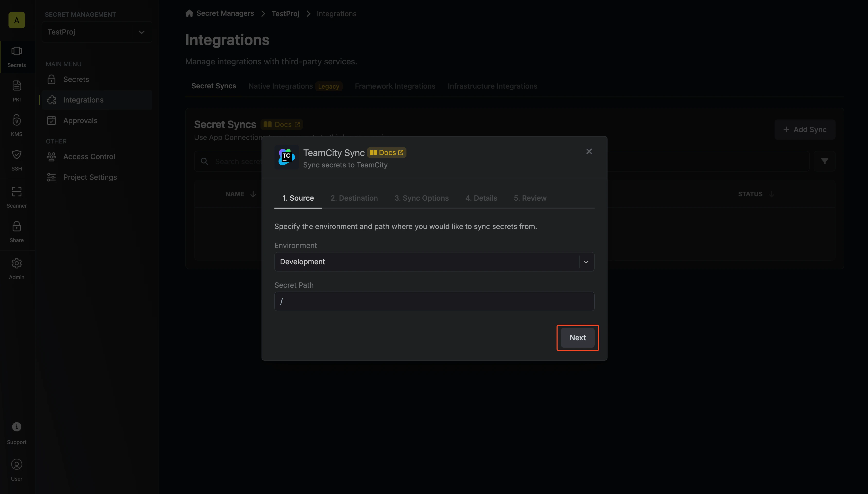The image size is (868, 494).
Task: Click the Integrations breadcrumb text
Action: tap(336, 14)
